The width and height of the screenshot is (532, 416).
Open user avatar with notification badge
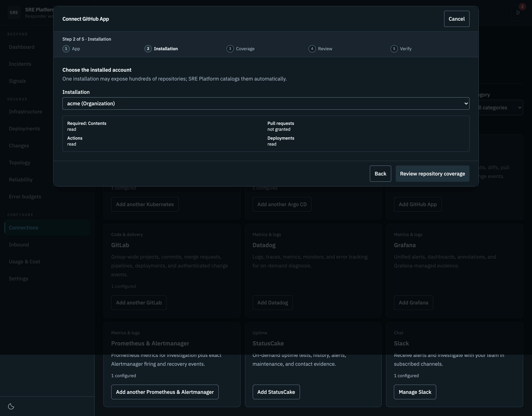[x=518, y=13]
